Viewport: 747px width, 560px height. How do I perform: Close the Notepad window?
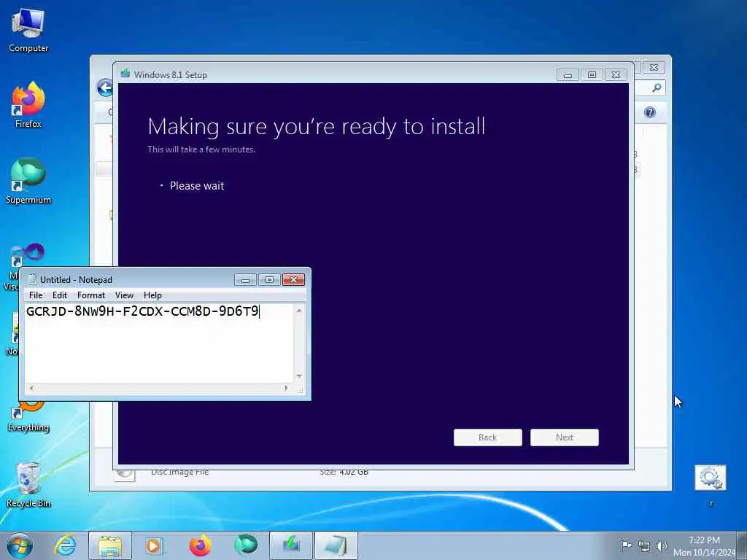(x=293, y=279)
